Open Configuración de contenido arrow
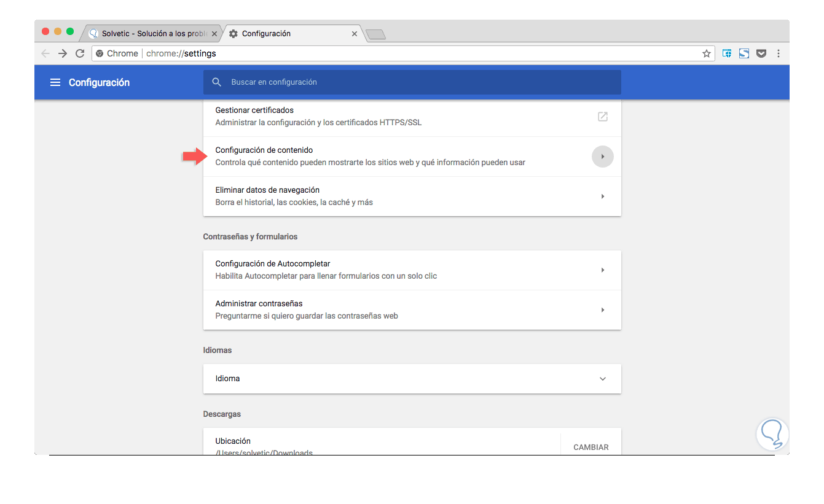824x504 pixels. 603,157
